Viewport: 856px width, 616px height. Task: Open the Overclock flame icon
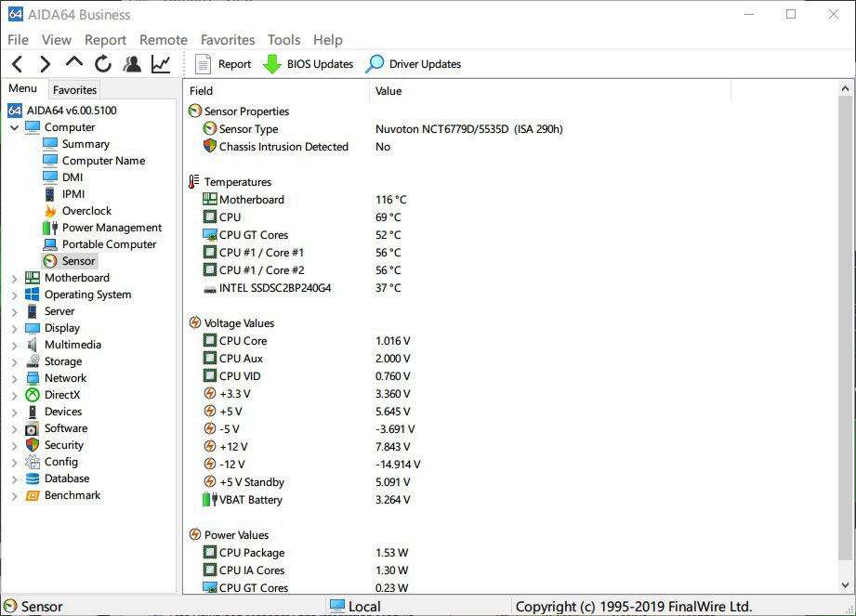click(x=50, y=211)
